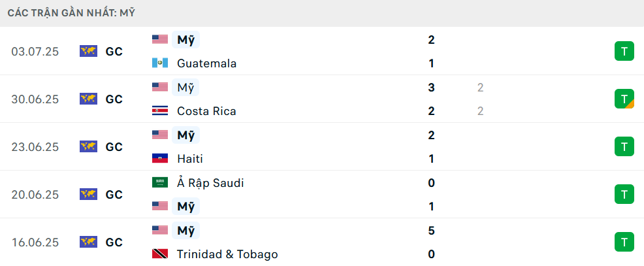The height and width of the screenshot is (266, 644).
Task: Click the 'Các trận gần nhất: Mỹ' header
Action: 71,13
